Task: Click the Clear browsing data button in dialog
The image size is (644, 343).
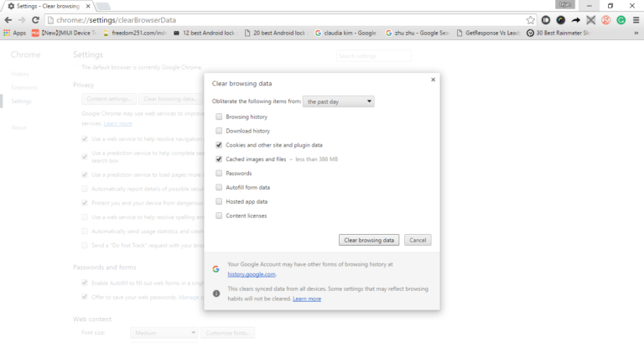Action: point(369,240)
